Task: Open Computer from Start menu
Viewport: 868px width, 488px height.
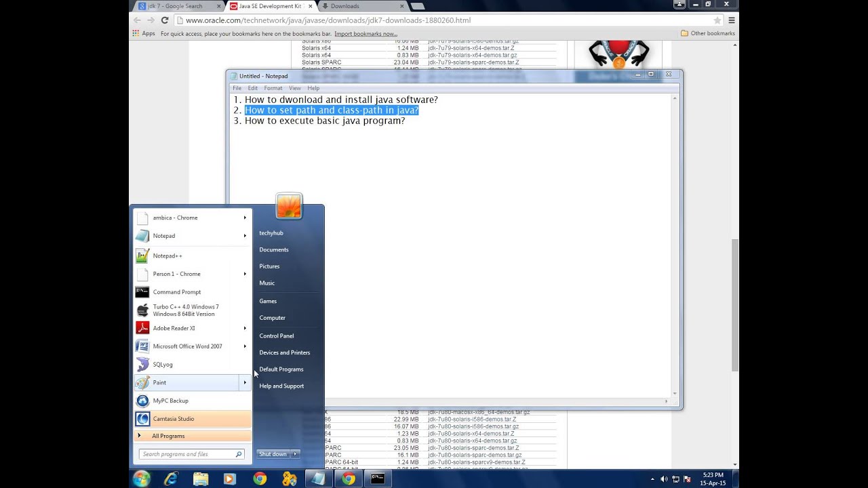Action: (273, 318)
